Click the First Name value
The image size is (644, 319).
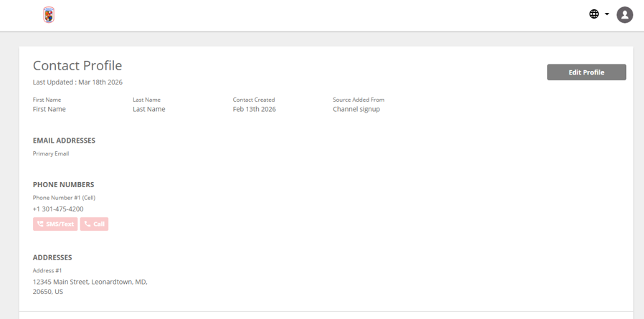(x=49, y=109)
